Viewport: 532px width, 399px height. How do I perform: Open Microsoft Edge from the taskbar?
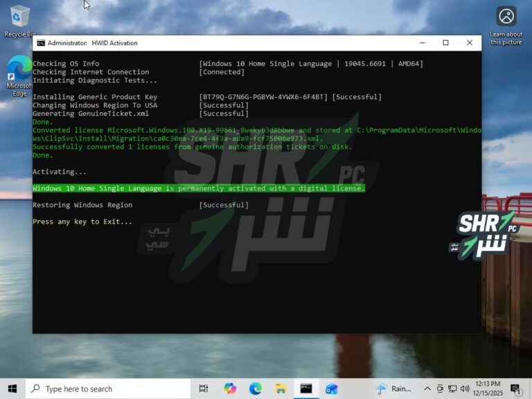pyautogui.click(x=256, y=389)
